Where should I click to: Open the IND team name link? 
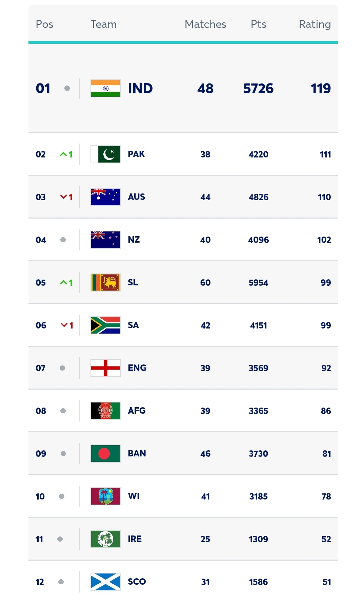click(x=140, y=89)
